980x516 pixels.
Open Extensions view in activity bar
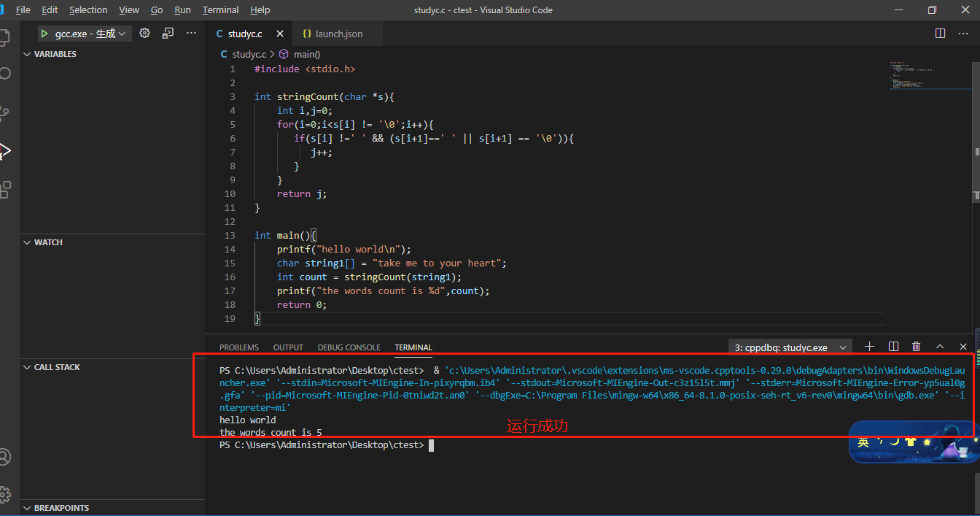click(4, 190)
